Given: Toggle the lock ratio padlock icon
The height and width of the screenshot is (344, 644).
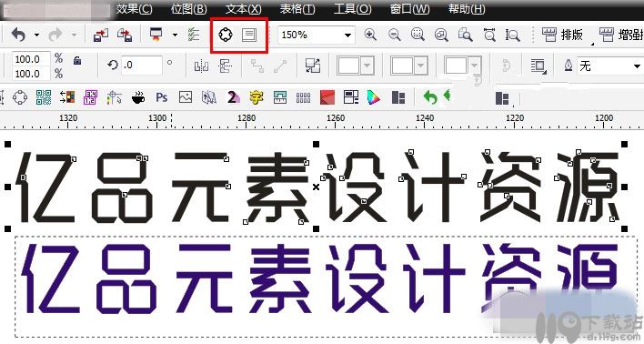Looking at the screenshot, I should click(x=77, y=61).
